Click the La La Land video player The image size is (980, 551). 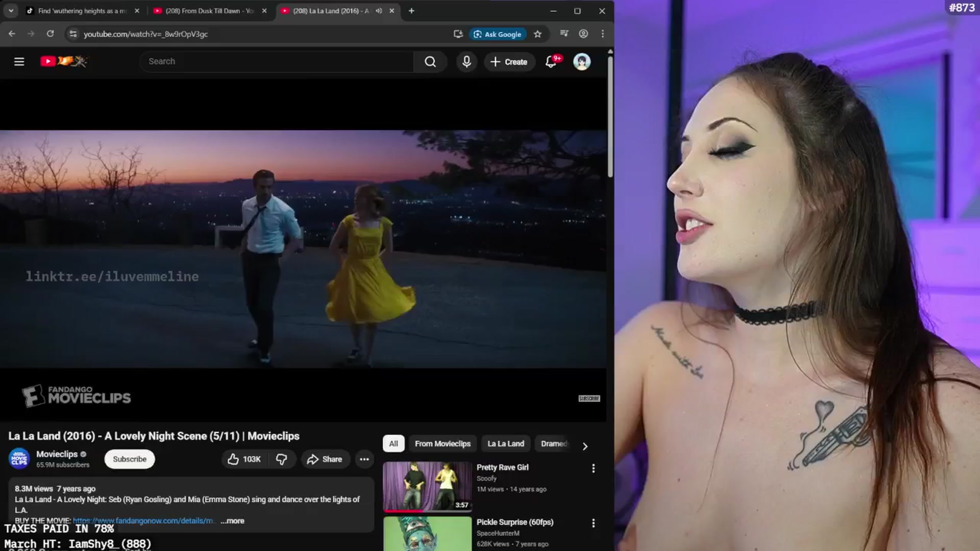pyautogui.click(x=303, y=249)
